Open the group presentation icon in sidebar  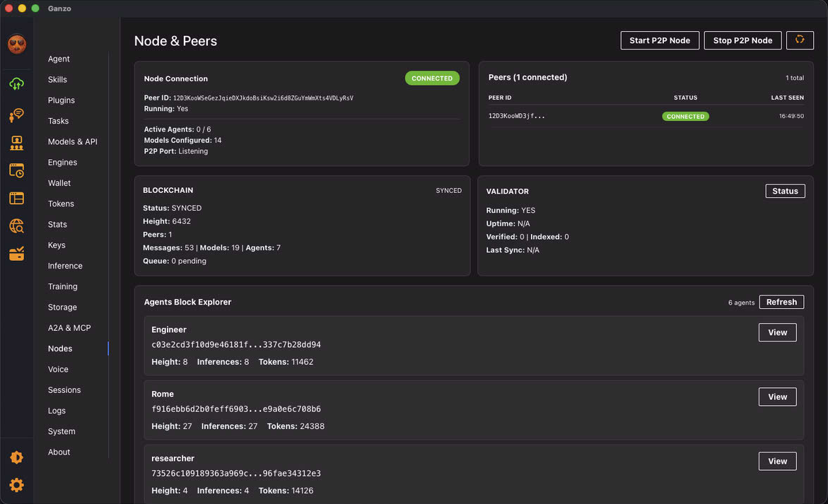[17, 143]
